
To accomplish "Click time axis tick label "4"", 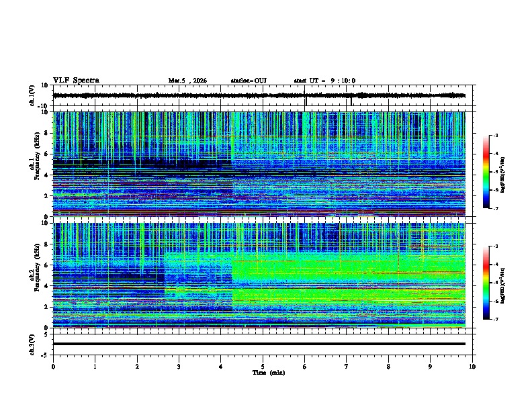I will pyautogui.click(x=220, y=367).
